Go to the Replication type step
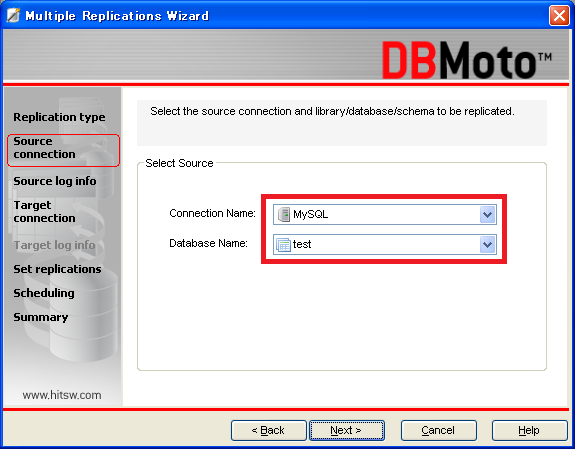This screenshot has height=449, width=575. (59, 117)
